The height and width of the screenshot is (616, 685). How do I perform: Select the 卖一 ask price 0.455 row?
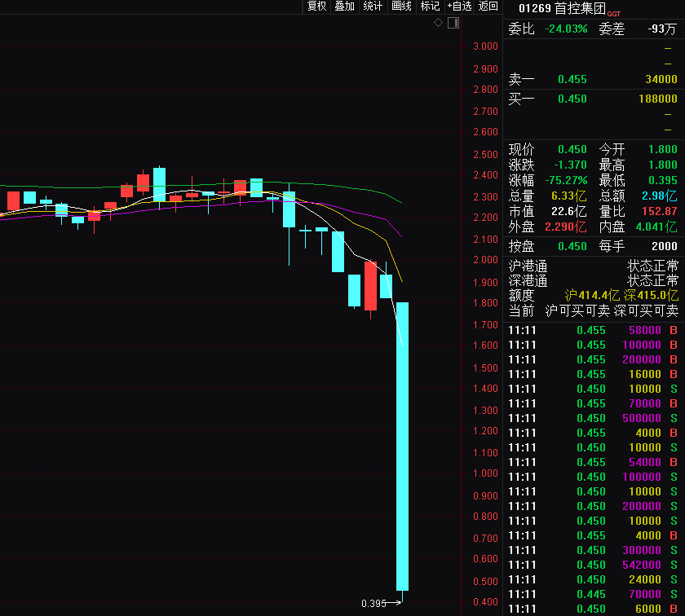pos(593,79)
